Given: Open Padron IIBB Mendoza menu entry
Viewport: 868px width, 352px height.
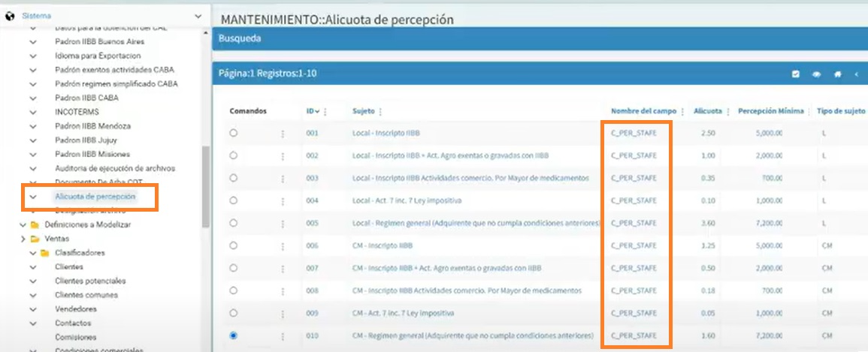Looking at the screenshot, I should (x=92, y=126).
